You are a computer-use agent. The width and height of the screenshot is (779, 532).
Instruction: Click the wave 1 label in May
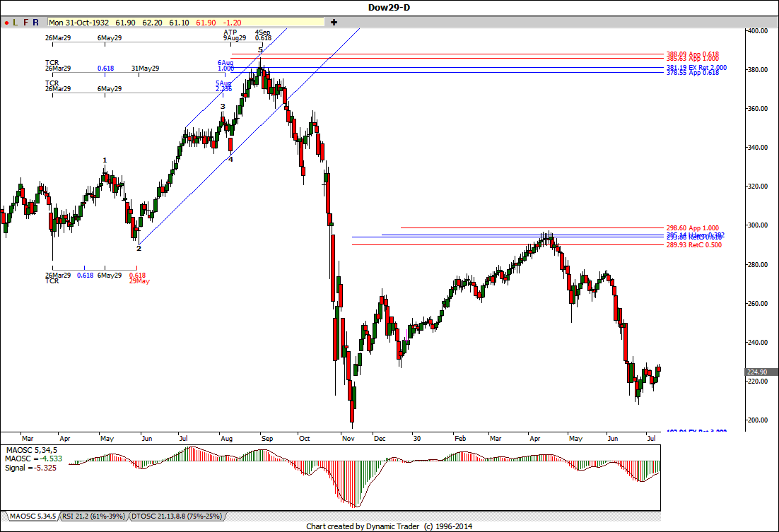click(105, 160)
